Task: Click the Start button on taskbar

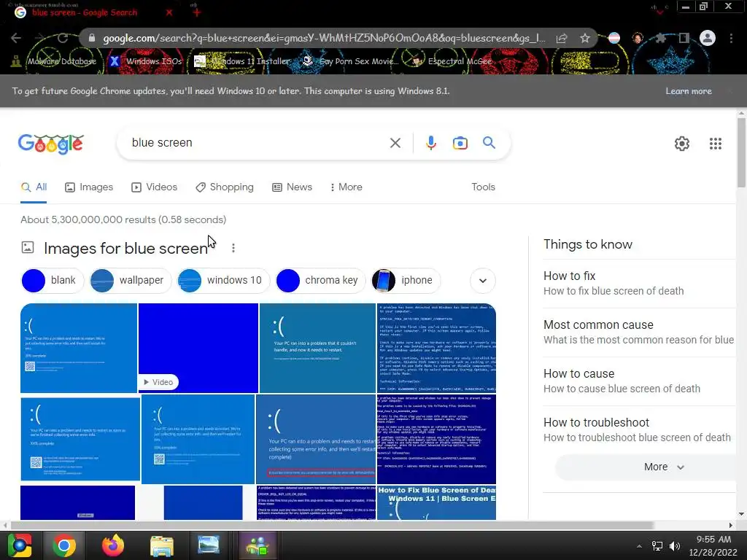Action: pos(20,545)
